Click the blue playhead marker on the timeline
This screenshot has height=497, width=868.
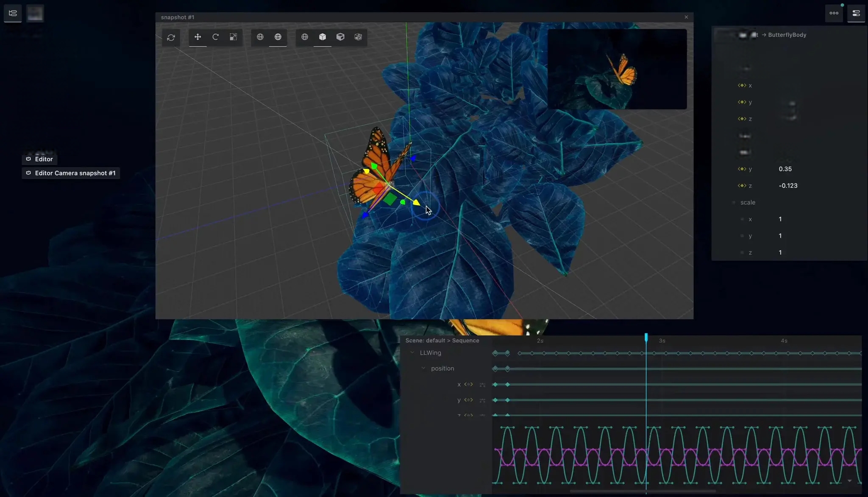click(x=646, y=337)
